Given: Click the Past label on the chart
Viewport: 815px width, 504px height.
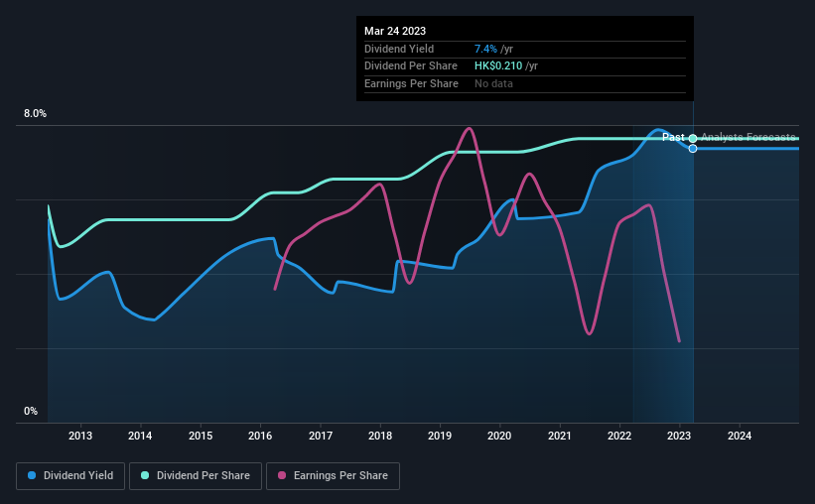Looking at the screenshot, I should pyautogui.click(x=673, y=137).
